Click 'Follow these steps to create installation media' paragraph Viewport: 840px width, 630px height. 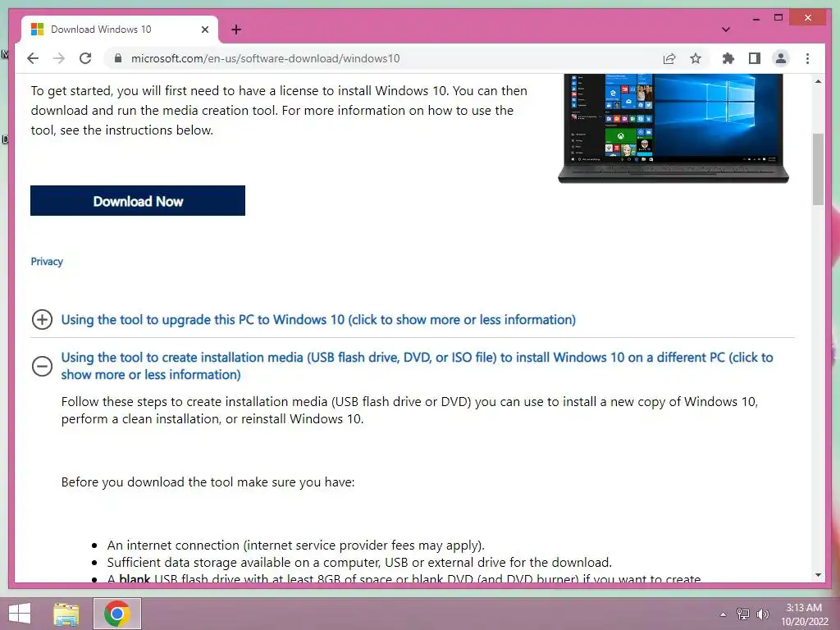point(410,410)
